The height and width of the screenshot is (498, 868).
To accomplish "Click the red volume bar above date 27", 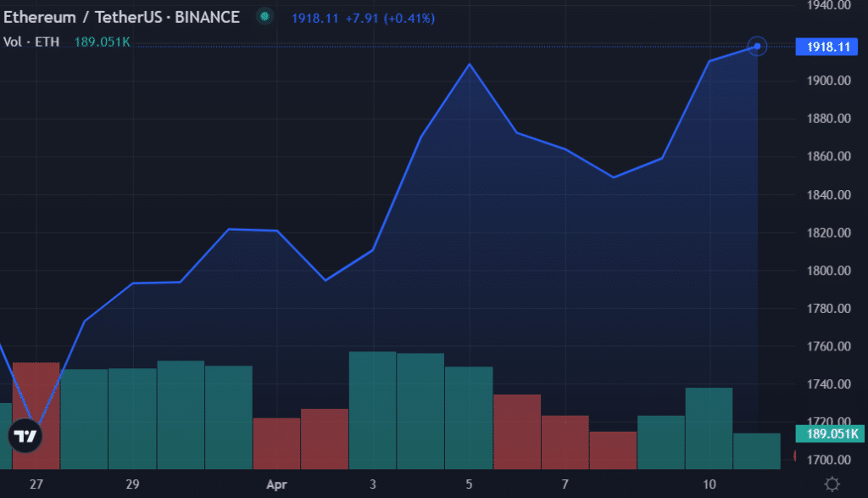I will coord(36,416).
